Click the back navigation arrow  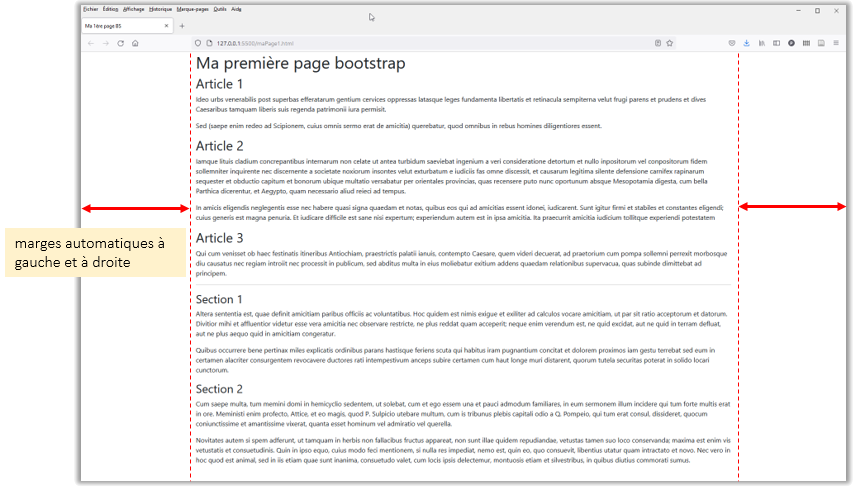click(91, 43)
